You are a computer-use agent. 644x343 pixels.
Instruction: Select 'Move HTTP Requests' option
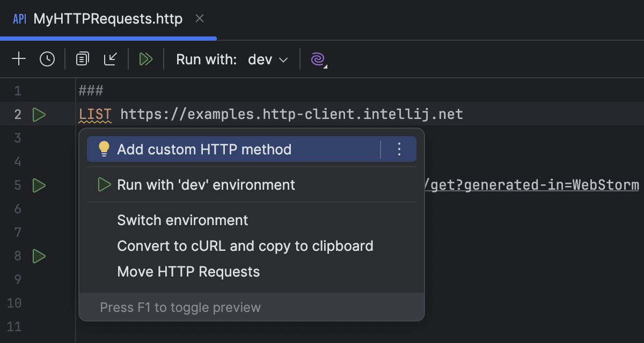188,271
